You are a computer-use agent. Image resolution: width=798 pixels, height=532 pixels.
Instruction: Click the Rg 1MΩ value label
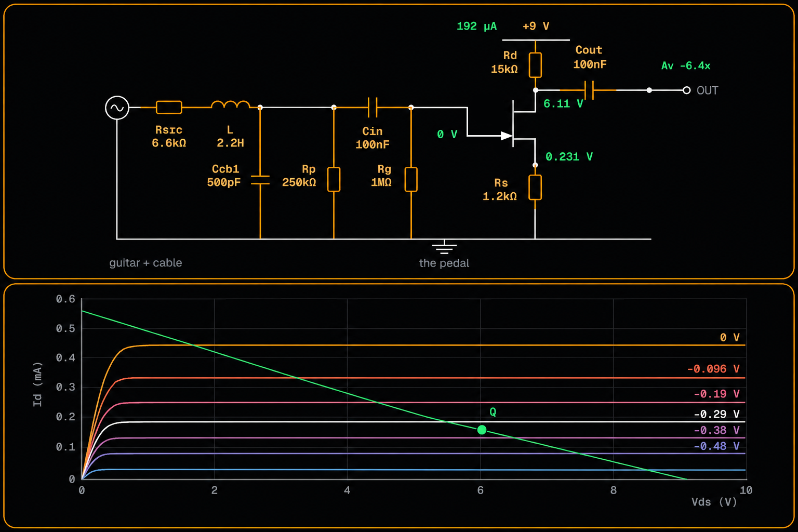click(382, 176)
